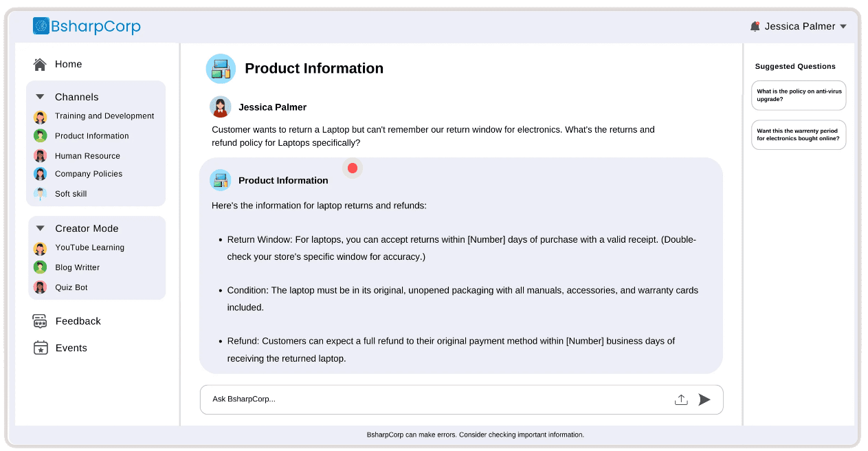This screenshot has width=868, height=451.
Task: Click the notification bell icon
Action: click(x=755, y=26)
